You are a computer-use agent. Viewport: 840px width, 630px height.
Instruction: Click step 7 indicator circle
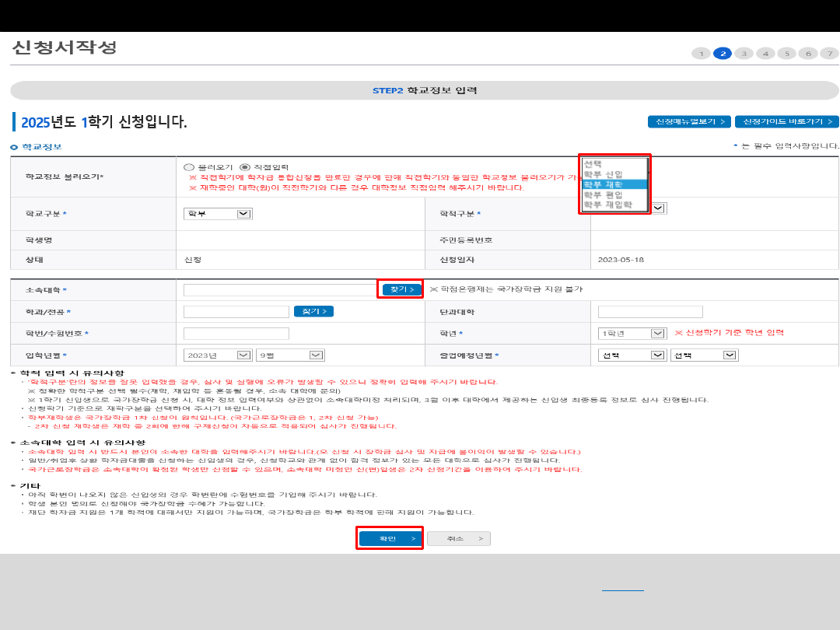pyautogui.click(x=829, y=54)
